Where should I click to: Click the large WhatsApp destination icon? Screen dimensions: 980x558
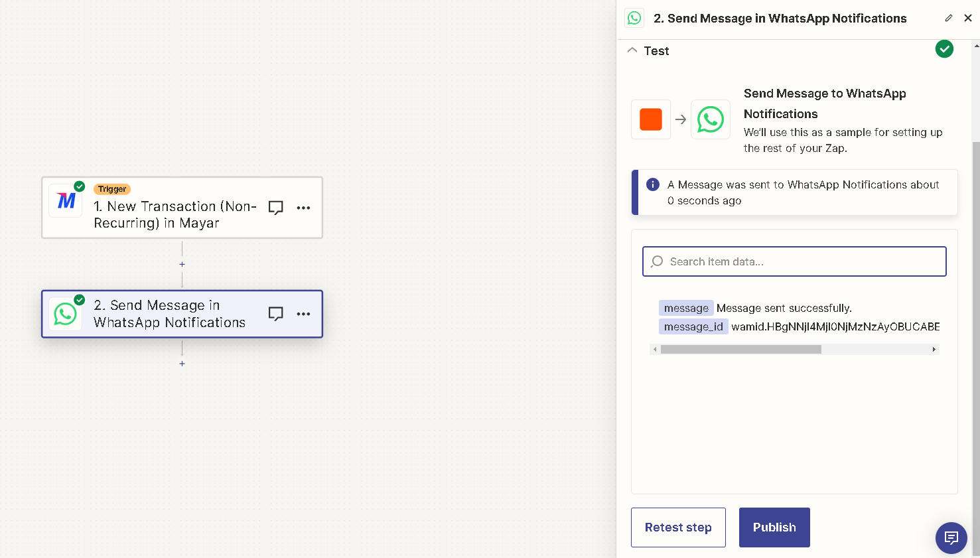(x=711, y=119)
